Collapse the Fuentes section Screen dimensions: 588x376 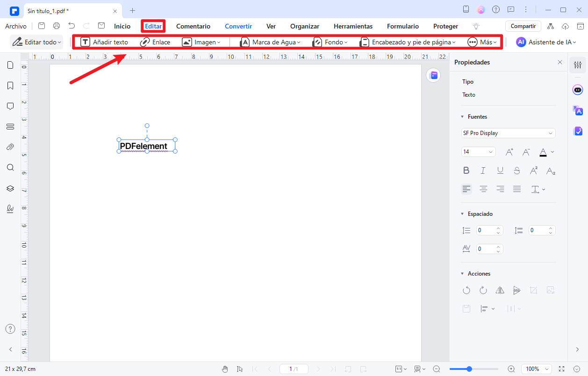(x=463, y=117)
